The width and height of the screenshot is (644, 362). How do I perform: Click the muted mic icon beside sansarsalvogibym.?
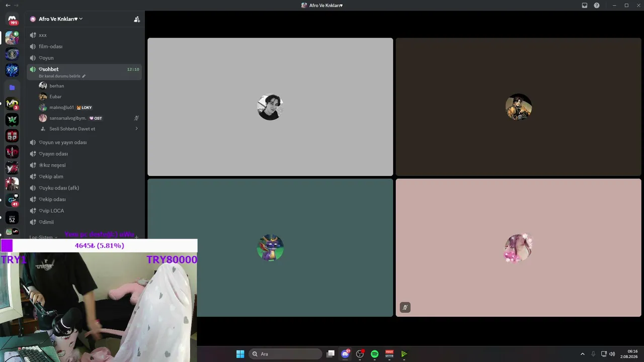tap(136, 118)
